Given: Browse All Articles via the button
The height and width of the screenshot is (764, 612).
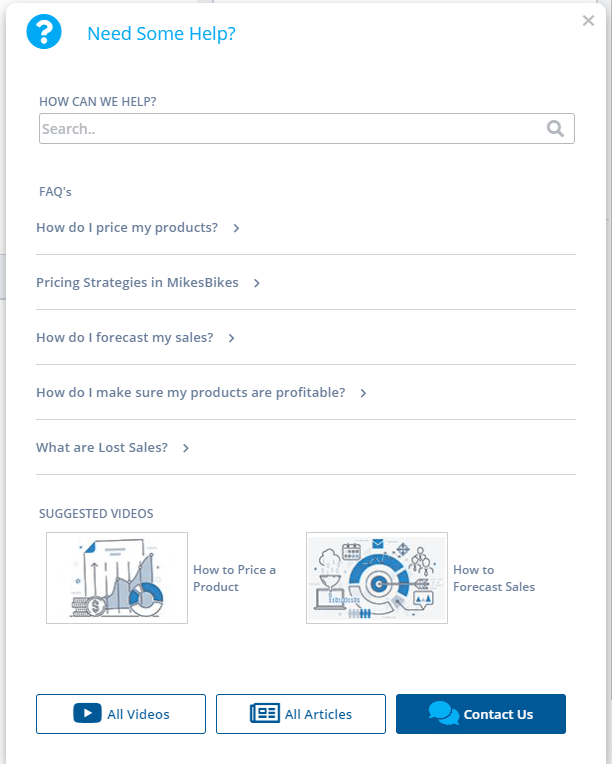Looking at the screenshot, I should 301,714.
